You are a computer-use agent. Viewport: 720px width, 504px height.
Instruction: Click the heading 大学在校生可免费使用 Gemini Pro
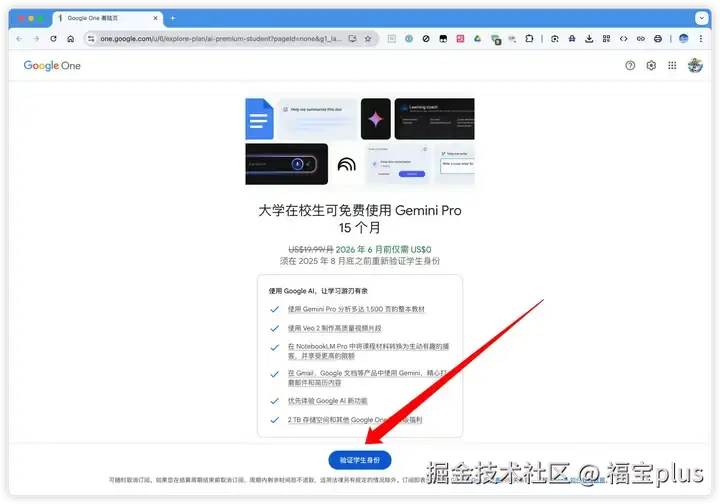pyautogui.click(x=360, y=219)
